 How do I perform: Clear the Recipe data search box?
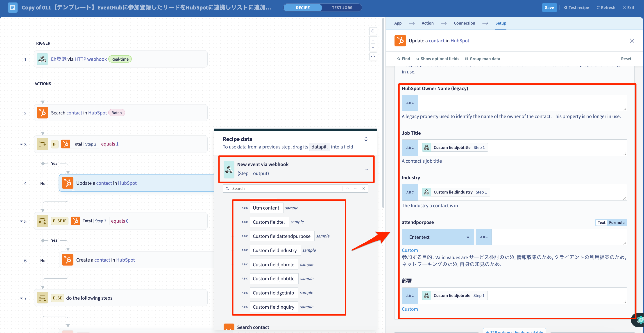[x=363, y=188]
